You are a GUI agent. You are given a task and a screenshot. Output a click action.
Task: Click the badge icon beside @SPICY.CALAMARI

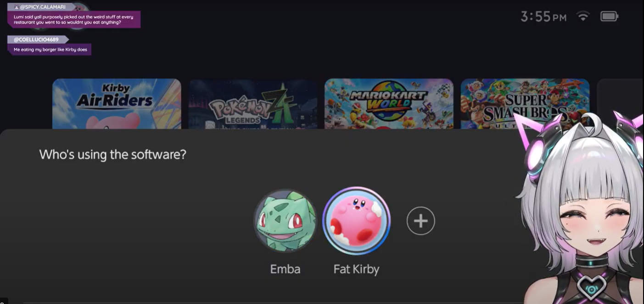coord(17,7)
